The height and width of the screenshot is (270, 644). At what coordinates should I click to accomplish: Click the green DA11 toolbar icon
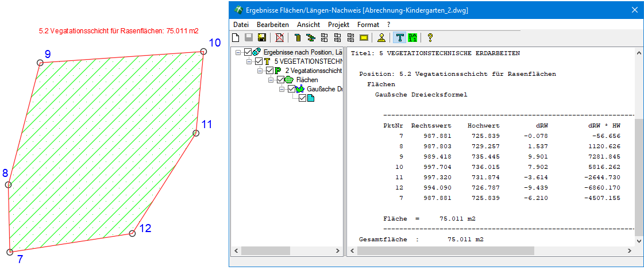point(412,38)
